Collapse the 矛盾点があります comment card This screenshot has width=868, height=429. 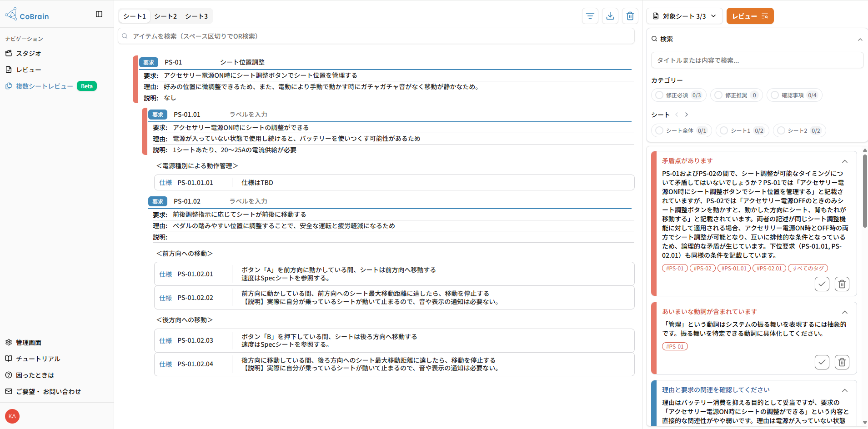click(844, 161)
